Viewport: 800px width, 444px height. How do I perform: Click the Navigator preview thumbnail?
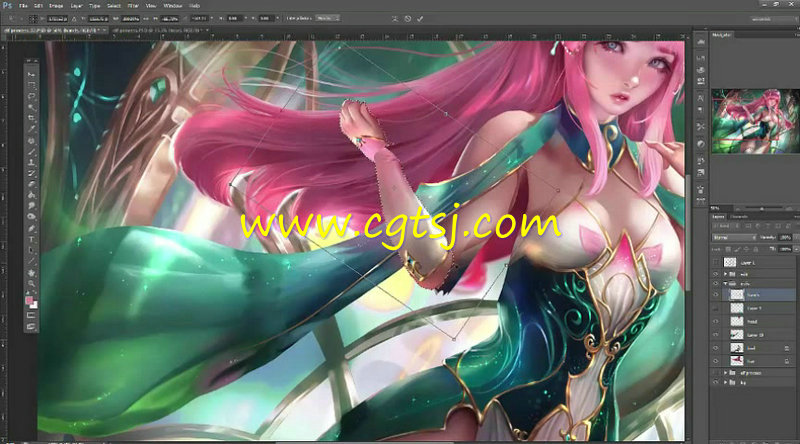click(756, 121)
